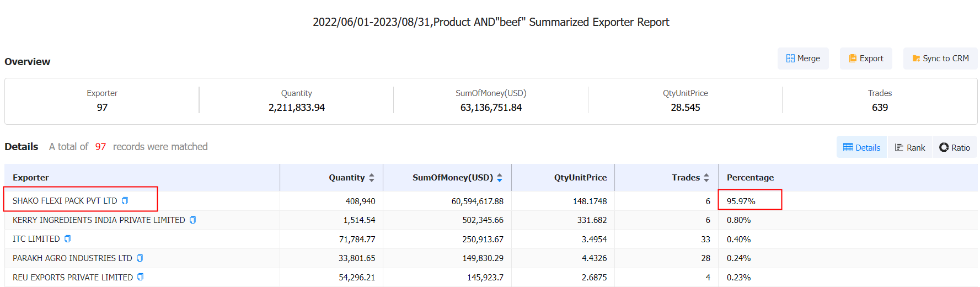980x287 pixels.
Task: Select the 0.24% percentage cell
Action: pyautogui.click(x=738, y=258)
